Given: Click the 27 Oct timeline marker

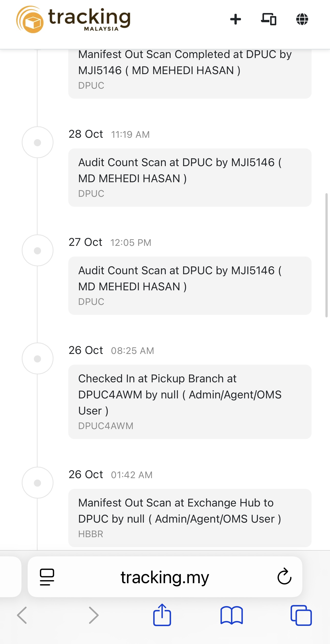Looking at the screenshot, I should click(x=38, y=250).
